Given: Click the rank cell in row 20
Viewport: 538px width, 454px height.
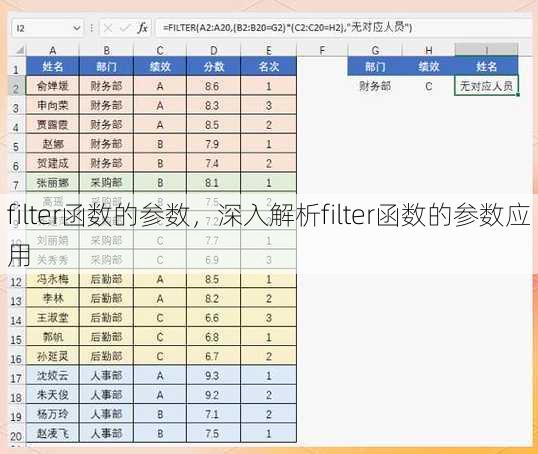Looking at the screenshot, I should click(269, 433).
